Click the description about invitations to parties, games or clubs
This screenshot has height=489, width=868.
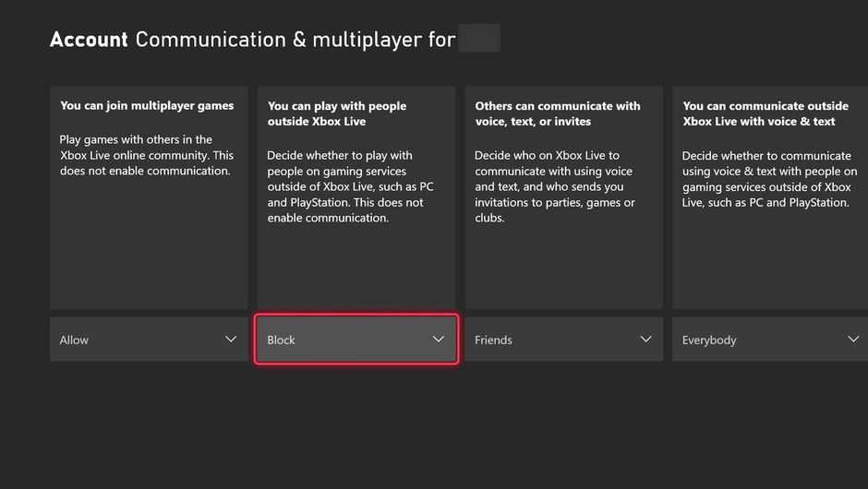pyautogui.click(x=555, y=186)
